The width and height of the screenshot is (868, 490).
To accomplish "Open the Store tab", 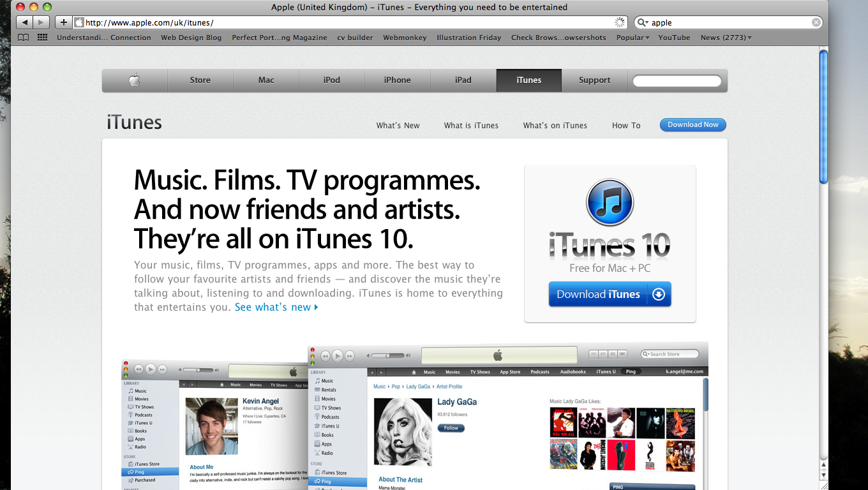I will [200, 80].
